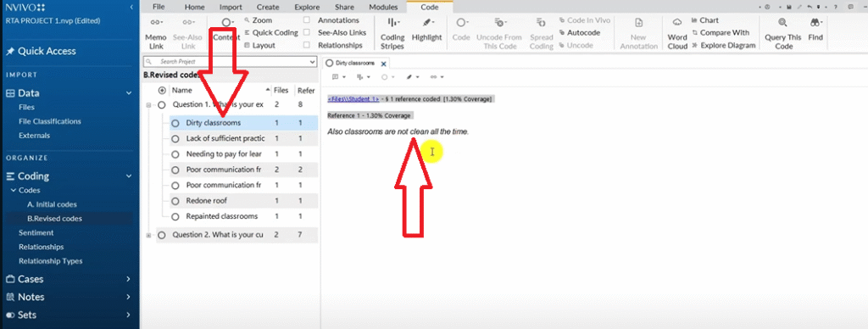Open link menu in detail view toolbar
Image resolution: width=868 pixels, height=329 pixels.
click(x=437, y=77)
